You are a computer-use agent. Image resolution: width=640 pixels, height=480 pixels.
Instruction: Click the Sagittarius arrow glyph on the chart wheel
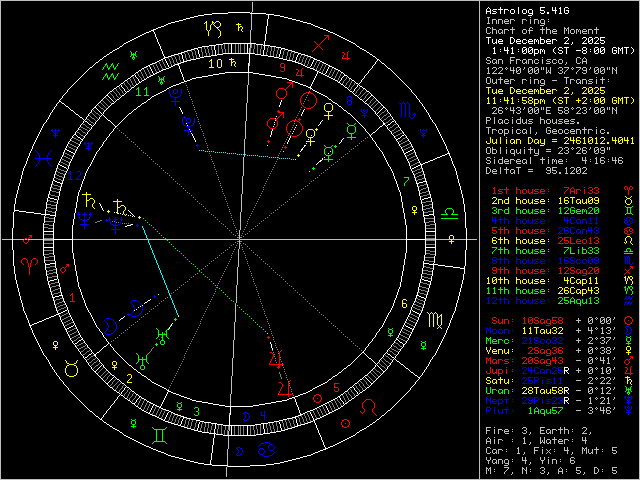point(320,44)
